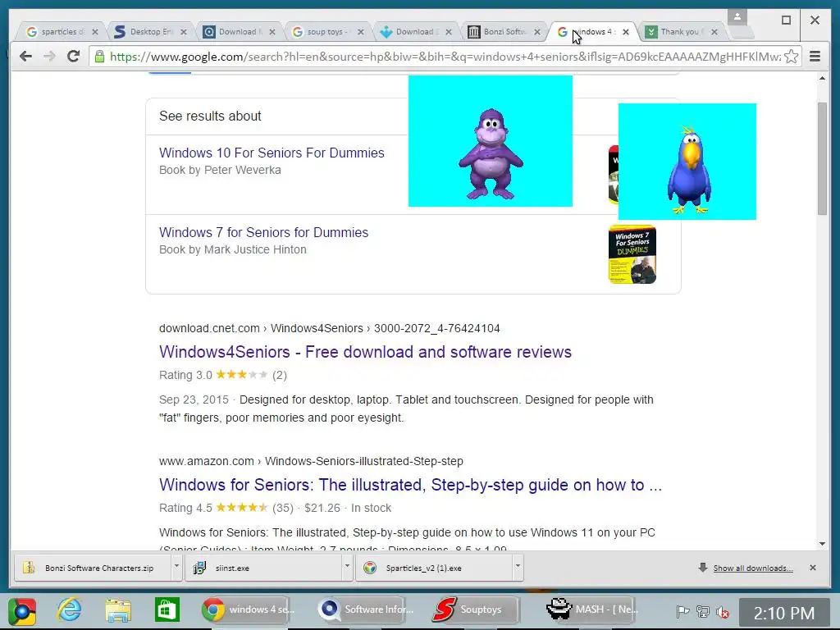This screenshot has height=630, width=840.
Task: Open the Windows4Seniors free download result
Action: (x=365, y=352)
